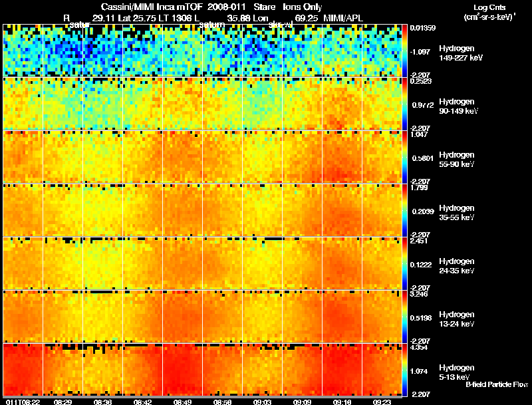Click the 'B-field Particle Flow' label

click(x=497, y=384)
